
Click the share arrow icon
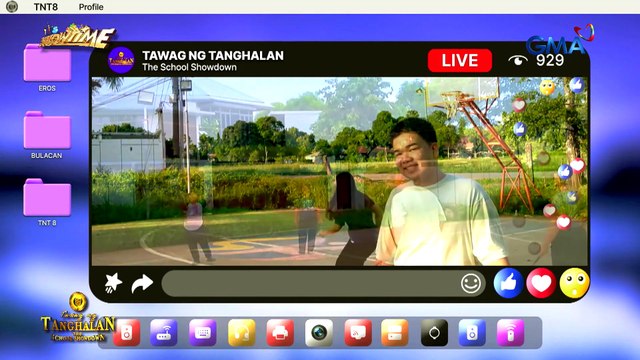click(142, 283)
